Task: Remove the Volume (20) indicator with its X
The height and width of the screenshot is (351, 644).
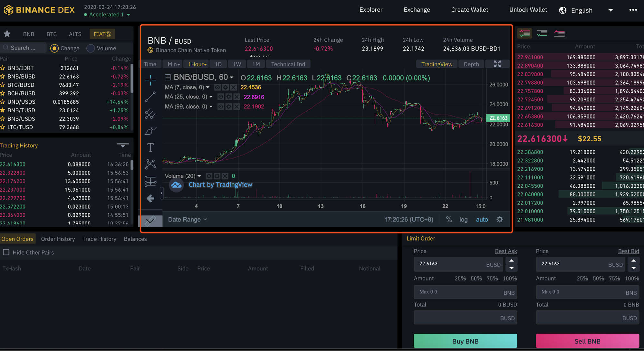Action: (x=225, y=176)
